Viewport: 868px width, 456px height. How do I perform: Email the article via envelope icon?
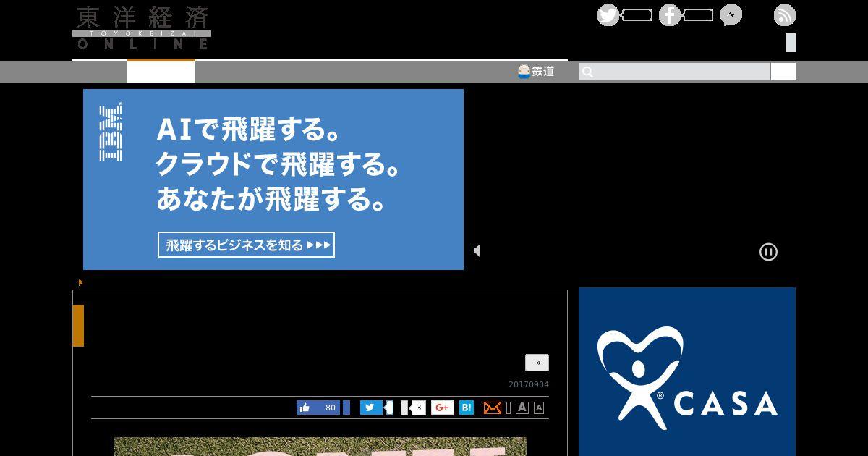click(x=493, y=408)
